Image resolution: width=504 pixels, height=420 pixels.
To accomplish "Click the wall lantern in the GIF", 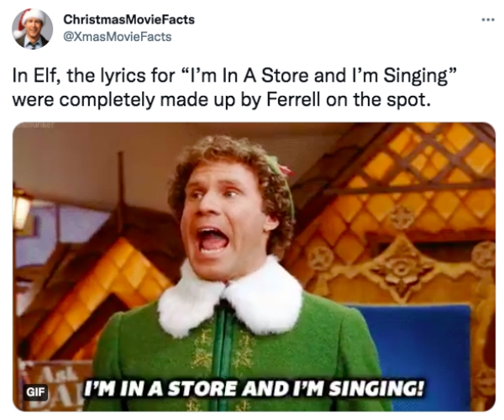I will coord(21,206).
